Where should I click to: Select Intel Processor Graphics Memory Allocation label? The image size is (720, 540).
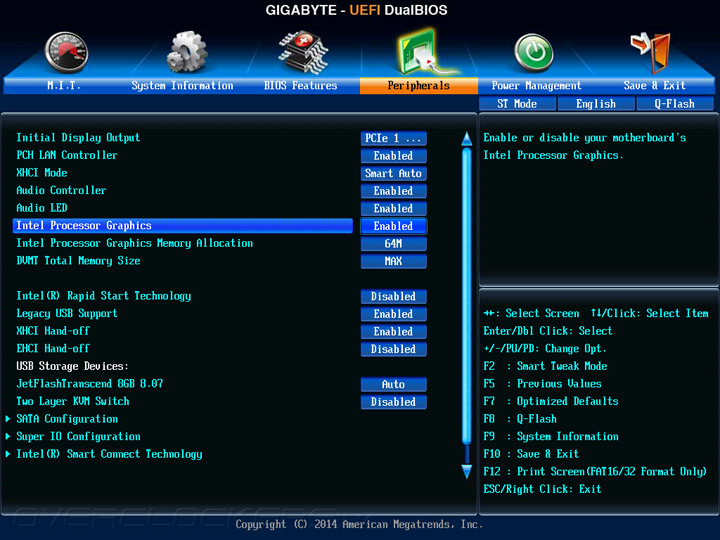(135, 243)
